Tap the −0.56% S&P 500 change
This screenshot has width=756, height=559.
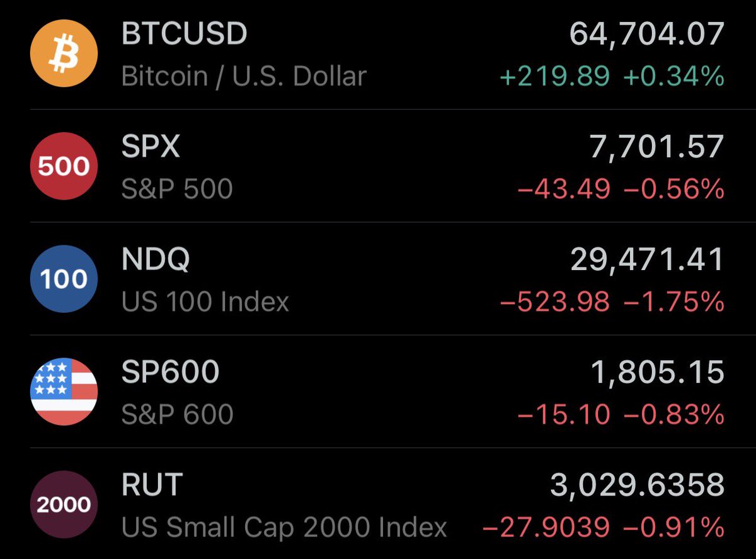pyautogui.click(x=674, y=189)
